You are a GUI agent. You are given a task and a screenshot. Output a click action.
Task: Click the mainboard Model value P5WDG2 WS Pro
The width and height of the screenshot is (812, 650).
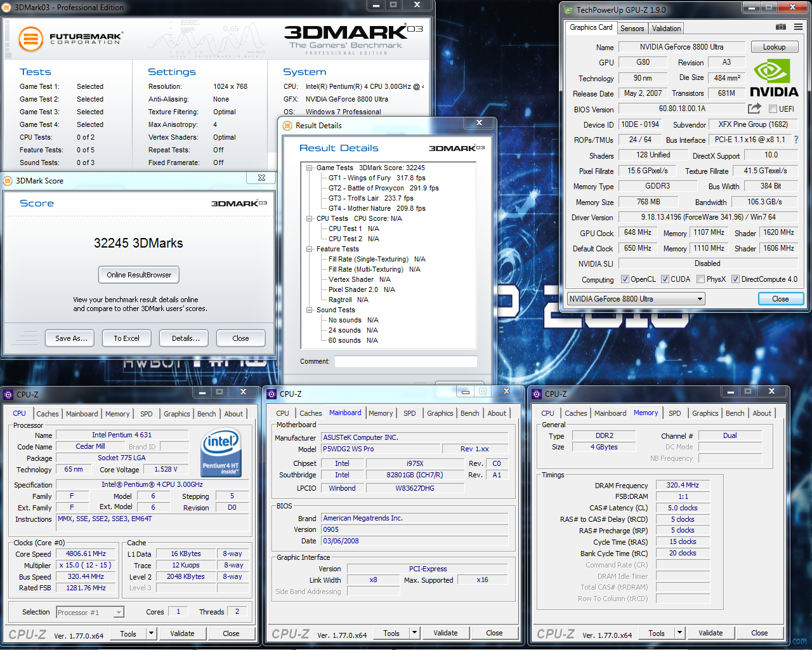tap(382, 449)
